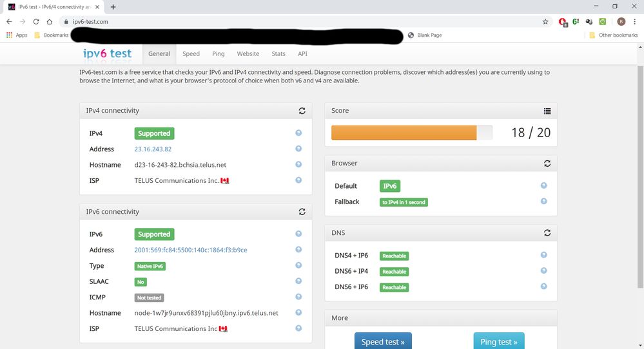Viewport: 644px width, 349px height.
Task: Open the Ping tab
Action: click(219, 54)
